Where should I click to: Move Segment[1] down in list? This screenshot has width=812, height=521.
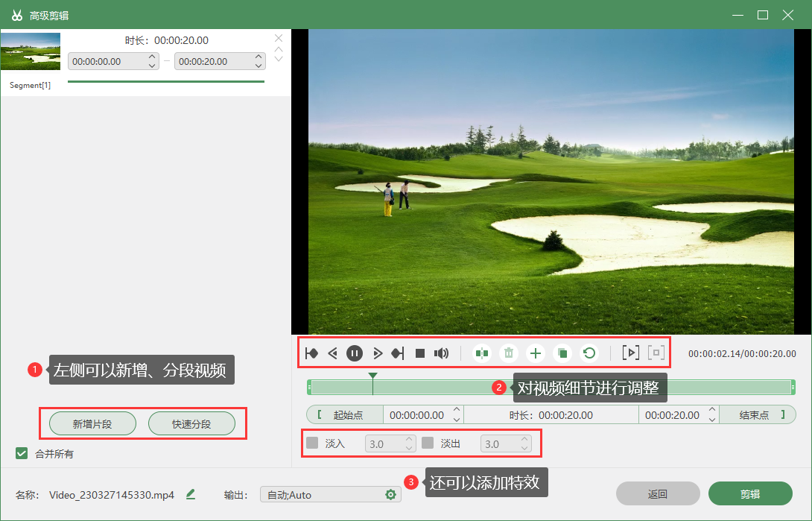coord(279,59)
